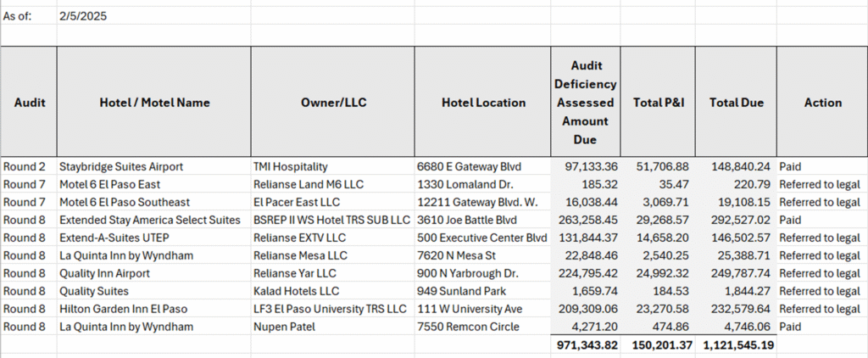
Task: Click the Hotel Location column header
Action: (482, 102)
